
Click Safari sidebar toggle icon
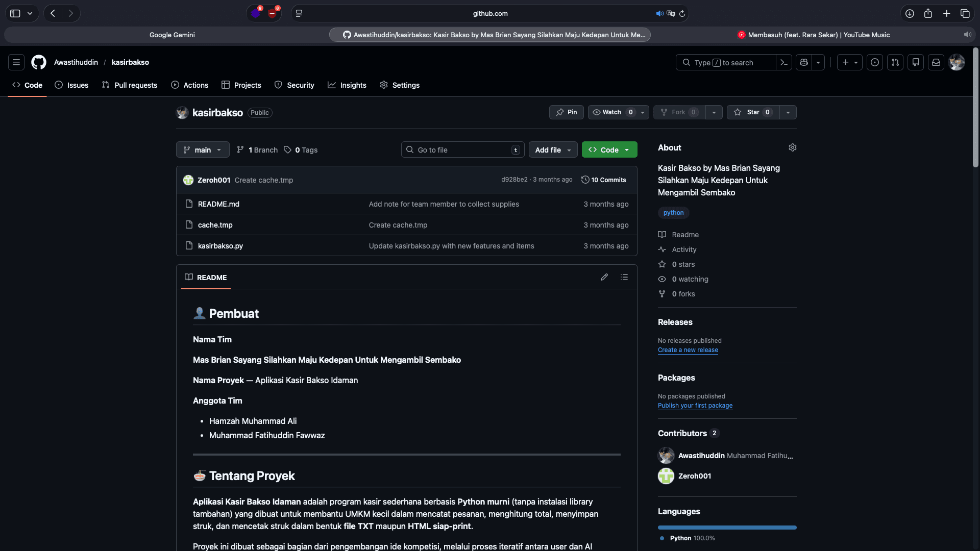[x=15, y=13]
